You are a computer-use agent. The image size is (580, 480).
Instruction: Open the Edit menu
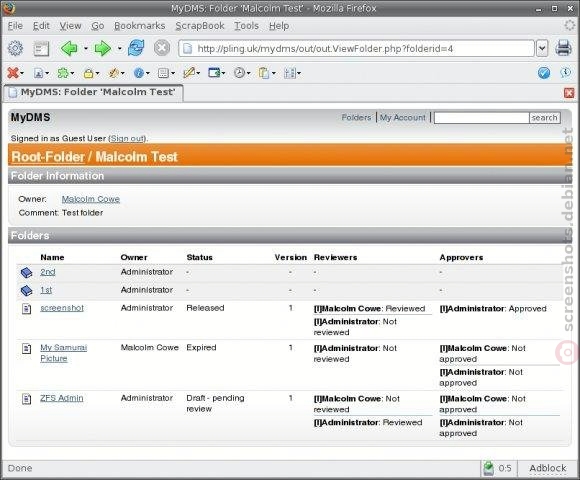point(41,26)
